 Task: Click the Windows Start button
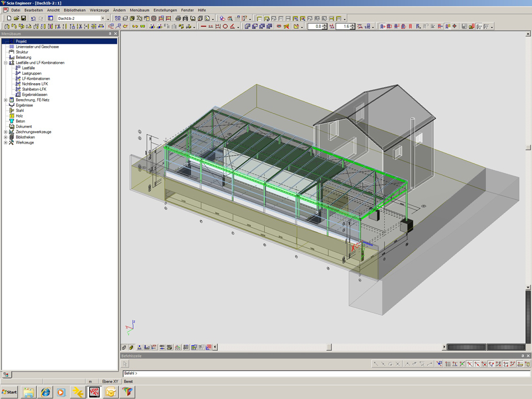[x=9, y=392]
